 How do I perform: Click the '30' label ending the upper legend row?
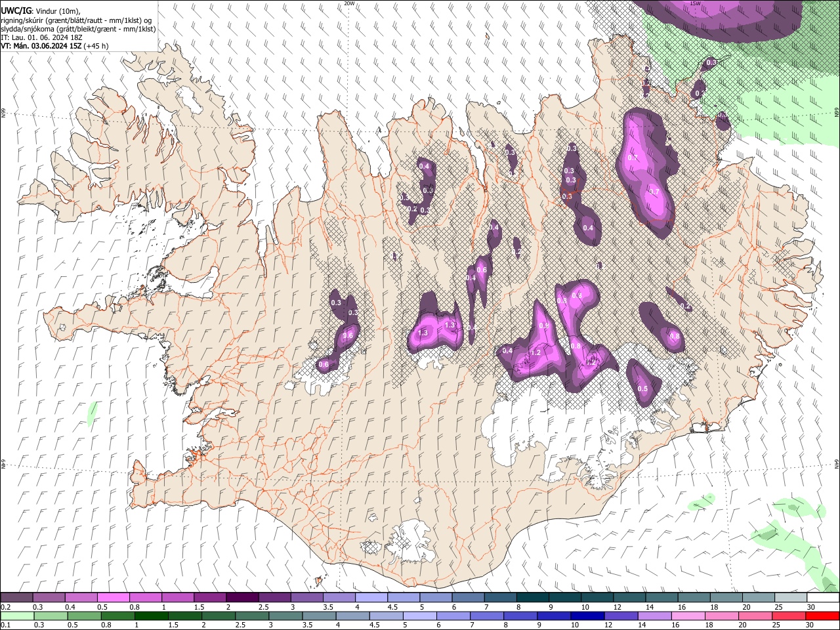(x=810, y=607)
